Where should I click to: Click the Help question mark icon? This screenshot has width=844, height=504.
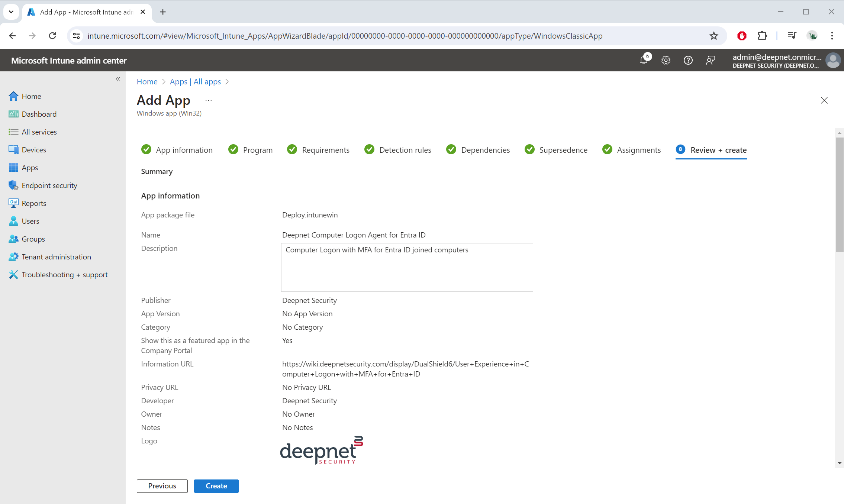[x=688, y=60]
